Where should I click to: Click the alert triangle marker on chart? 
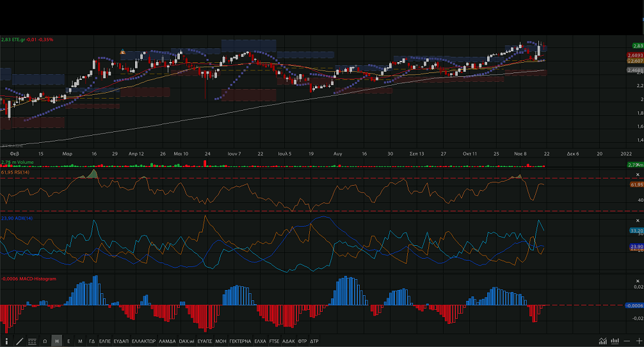click(122, 52)
